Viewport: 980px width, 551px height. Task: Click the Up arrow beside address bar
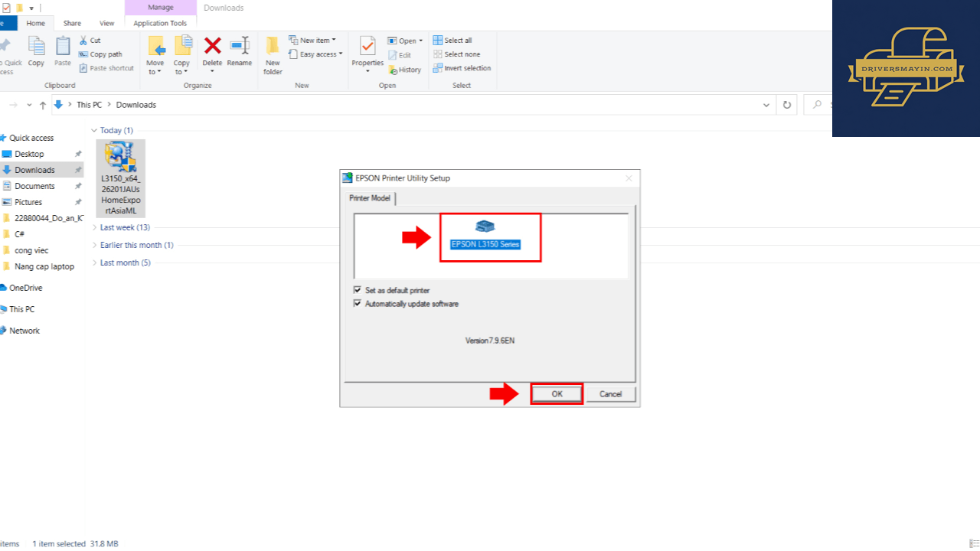[43, 105]
